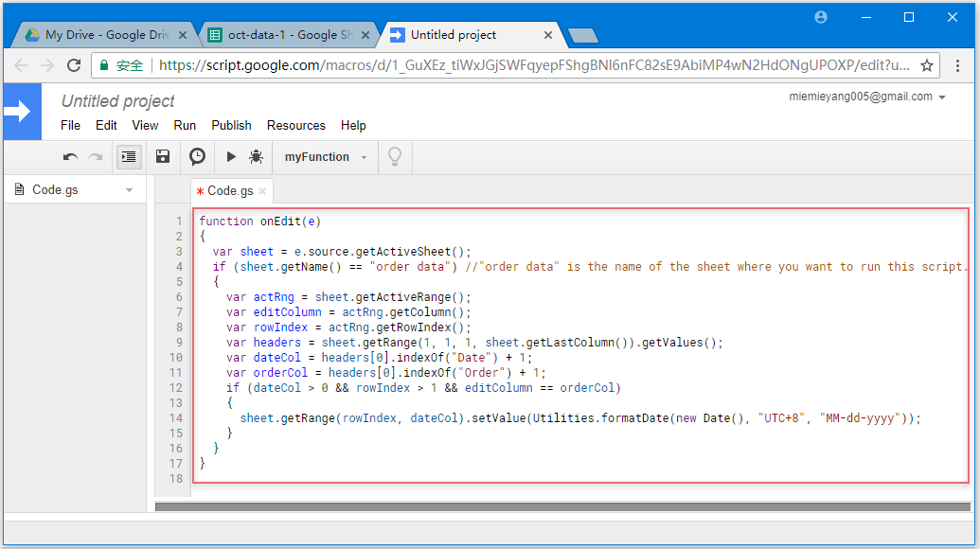Start debugging with the bug icon

click(x=256, y=157)
